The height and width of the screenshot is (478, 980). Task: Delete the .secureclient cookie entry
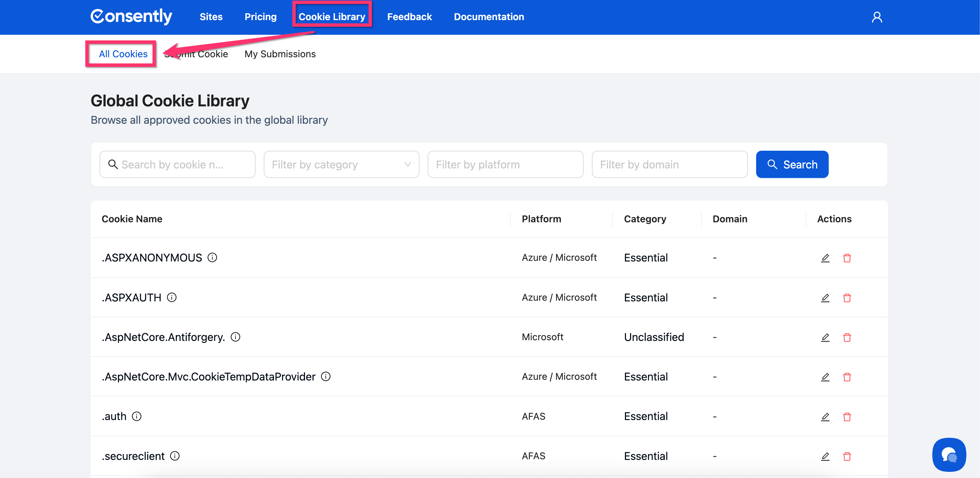(846, 456)
